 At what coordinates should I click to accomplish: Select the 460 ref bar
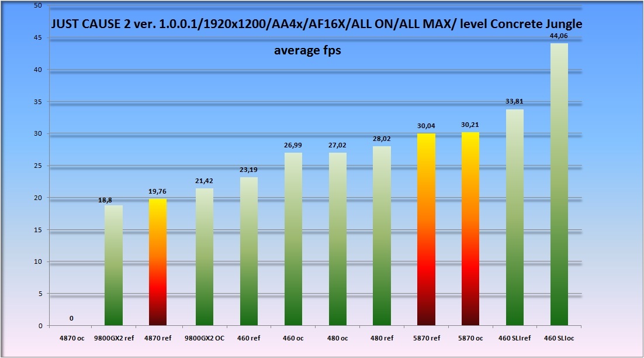(x=249, y=252)
